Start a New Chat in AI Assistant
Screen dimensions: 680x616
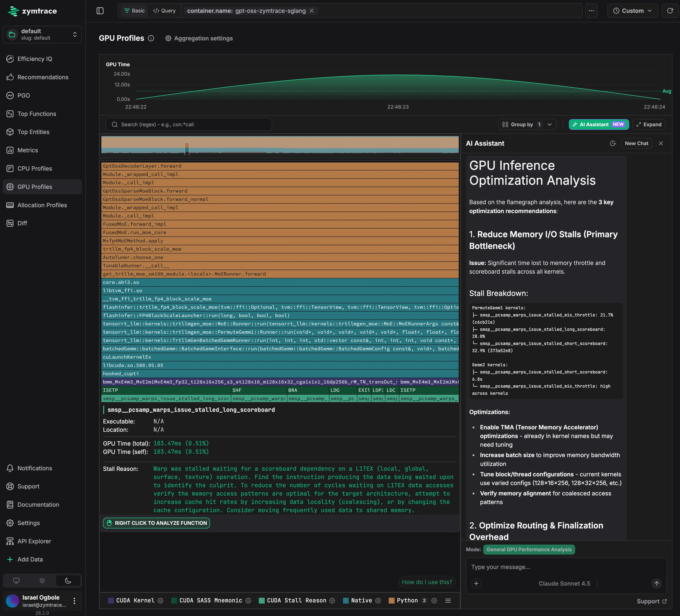coord(636,143)
